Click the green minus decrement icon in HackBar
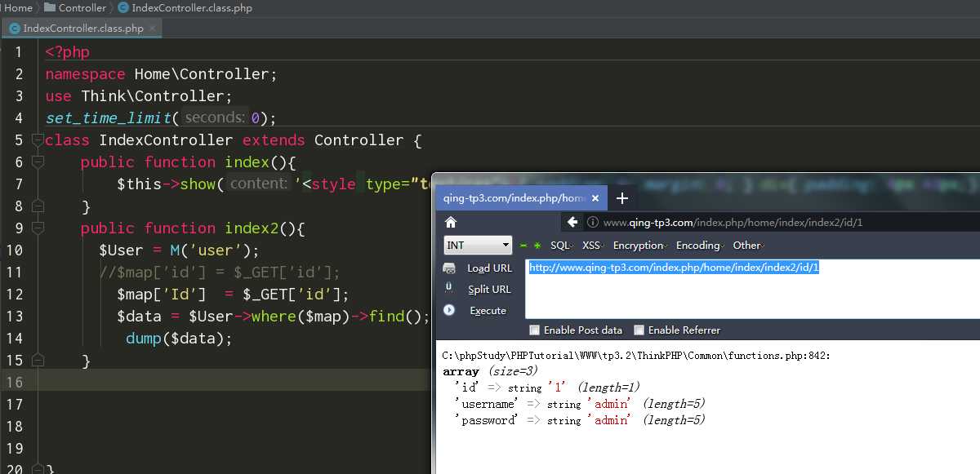Screen dimensions: 980x474 coord(523,246)
